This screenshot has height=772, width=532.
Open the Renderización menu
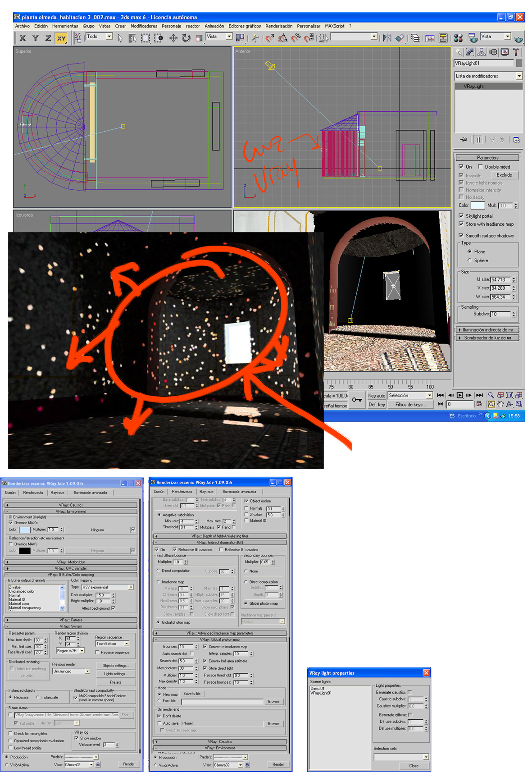point(279,26)
